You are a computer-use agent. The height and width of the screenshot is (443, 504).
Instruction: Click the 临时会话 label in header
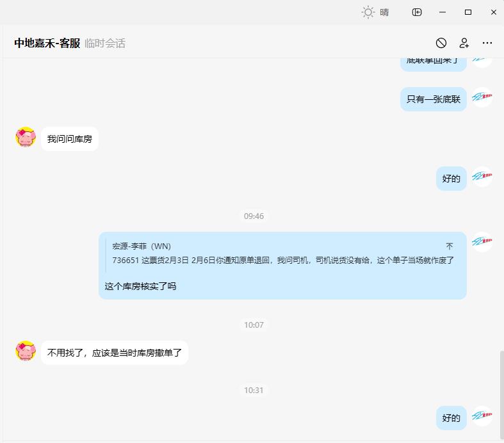pos(105,43)
